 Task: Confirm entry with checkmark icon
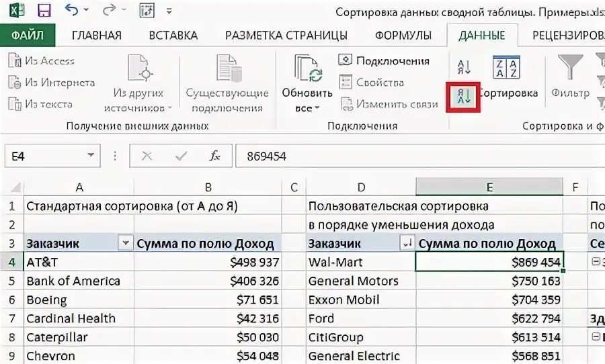[181, 156]
